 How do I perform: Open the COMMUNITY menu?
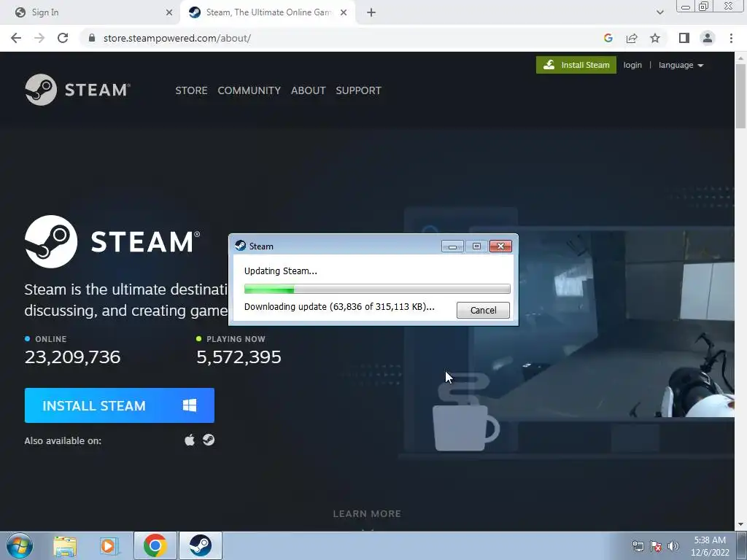coord(249,90)
